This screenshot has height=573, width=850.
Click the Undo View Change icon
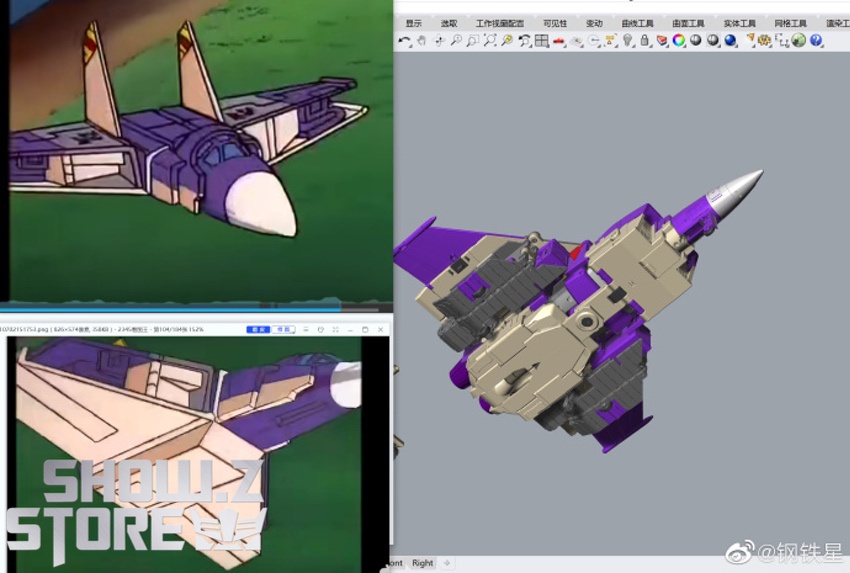(524, 40)
